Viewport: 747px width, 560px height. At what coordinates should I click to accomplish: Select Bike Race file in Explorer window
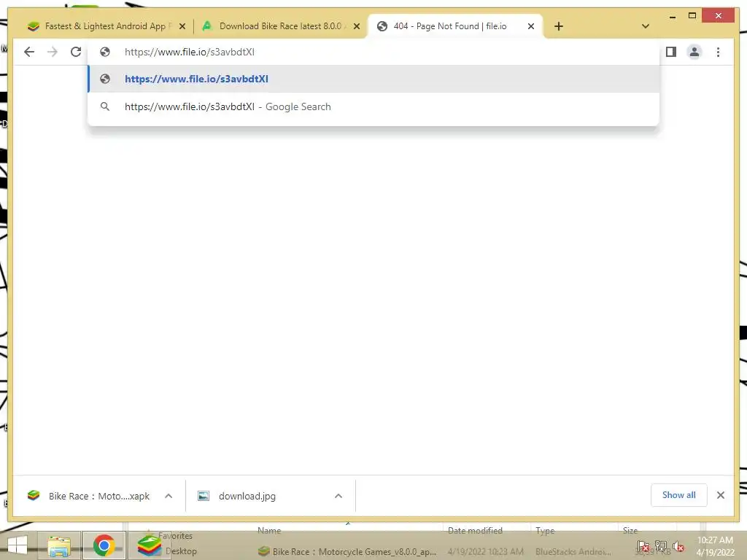pos(348,552)
